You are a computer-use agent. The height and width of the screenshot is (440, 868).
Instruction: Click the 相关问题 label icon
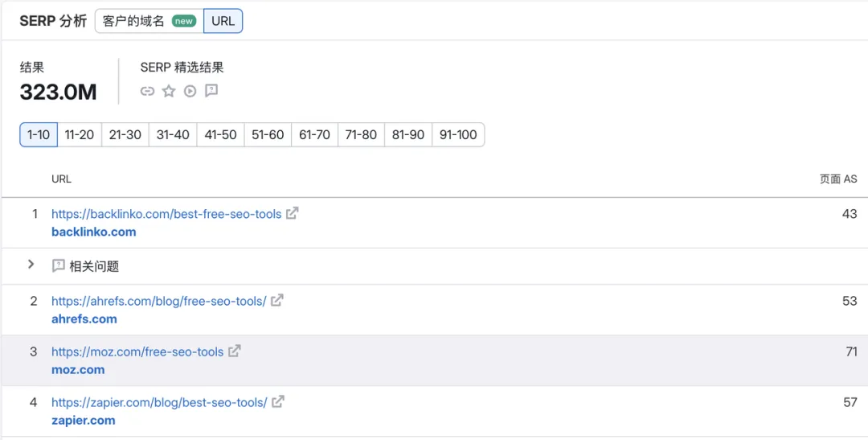(58, 265)
